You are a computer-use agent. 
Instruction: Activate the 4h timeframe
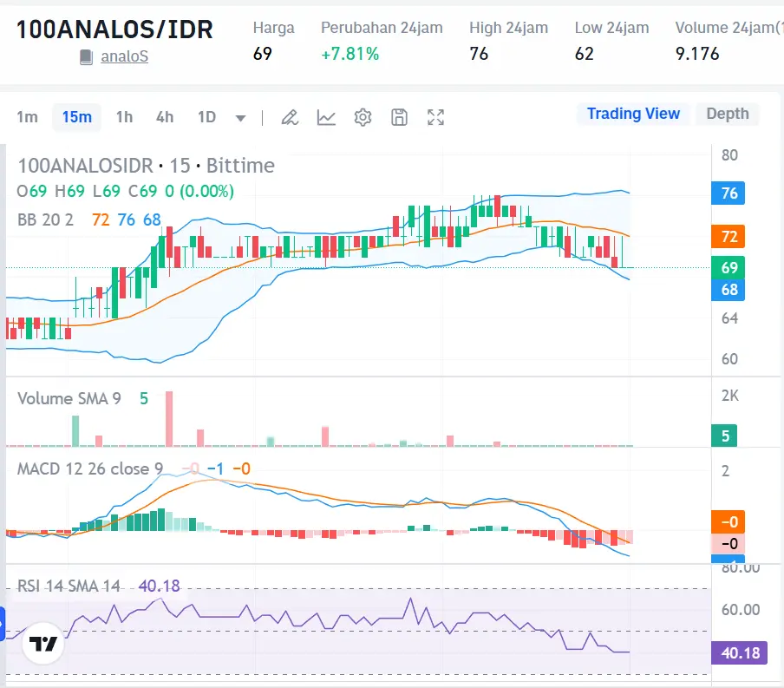[165, 116]
